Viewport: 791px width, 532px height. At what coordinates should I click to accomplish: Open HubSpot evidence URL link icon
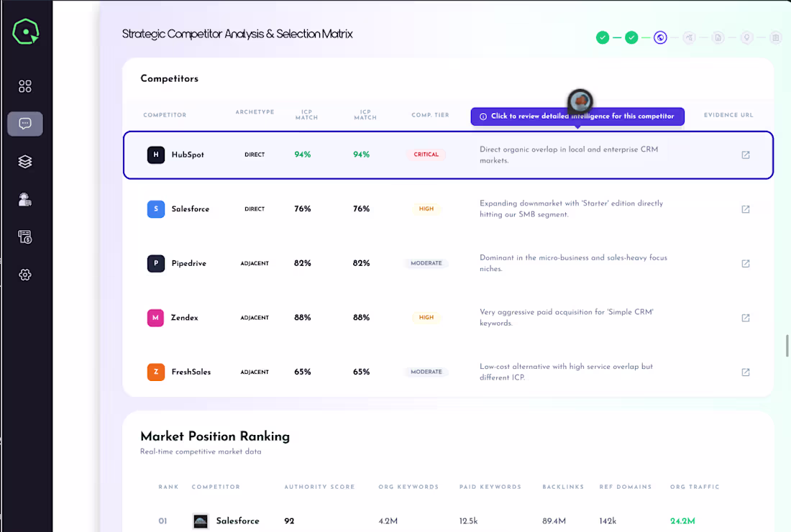746,155
